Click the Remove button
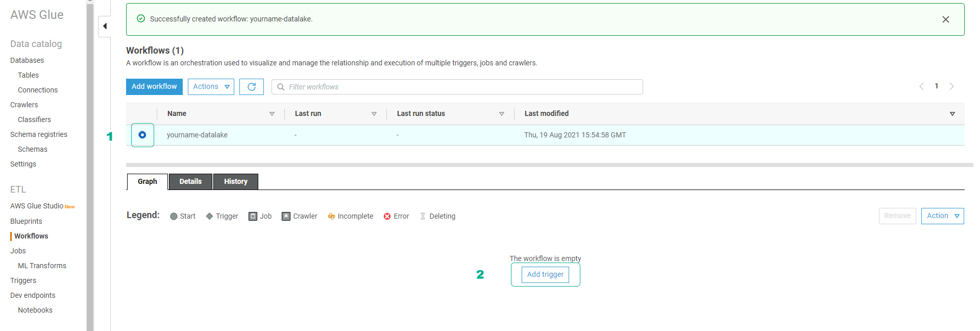Viewport: 980px width, 331px height. [x=897, y=216]
